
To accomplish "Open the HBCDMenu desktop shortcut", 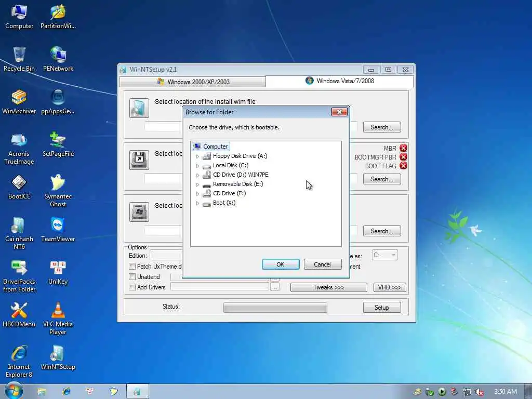I will coord(19,315).
